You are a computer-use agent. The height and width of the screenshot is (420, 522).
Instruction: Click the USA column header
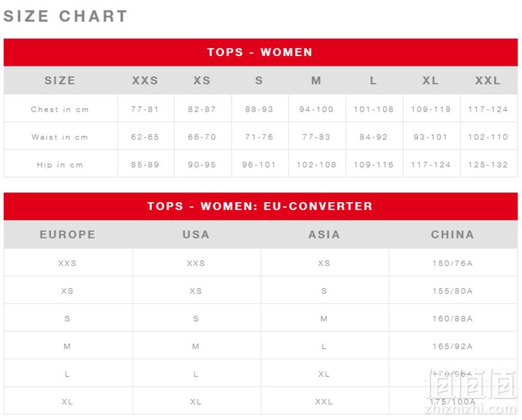click(196, 235)
